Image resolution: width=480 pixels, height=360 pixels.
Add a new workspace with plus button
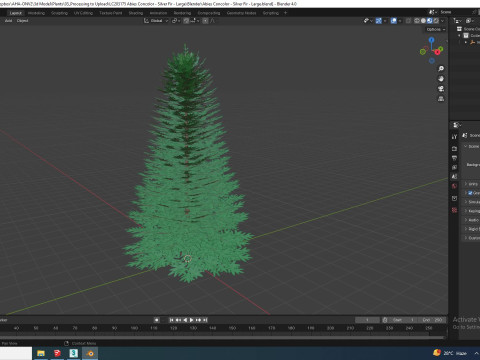coord(285,13)
